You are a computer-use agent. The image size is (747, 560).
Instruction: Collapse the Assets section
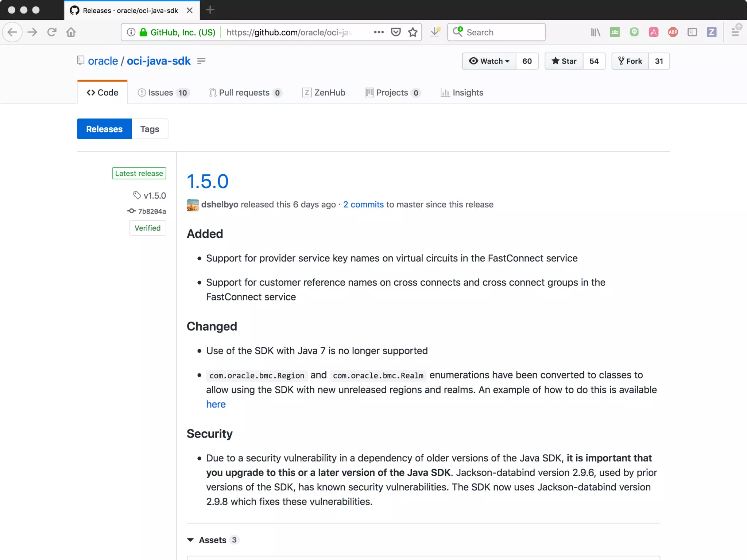190,540
